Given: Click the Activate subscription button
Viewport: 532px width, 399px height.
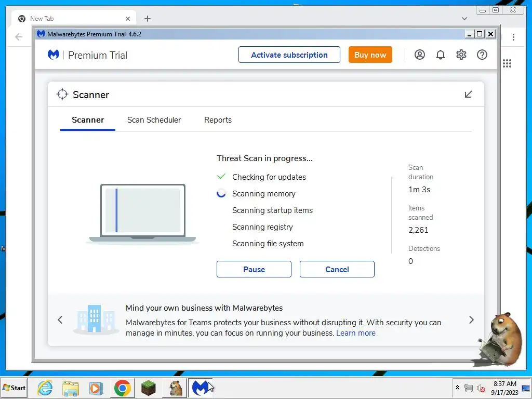Looking at the screenshot, I should 289,55.
